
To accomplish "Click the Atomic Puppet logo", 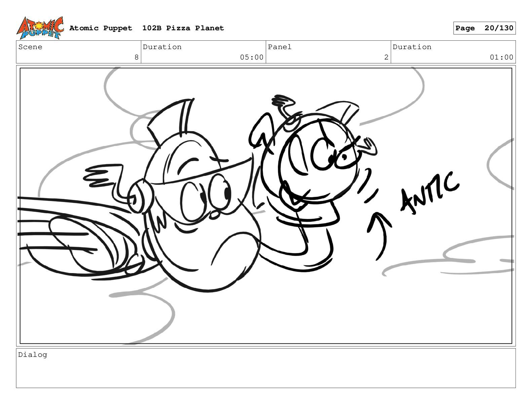I will (40, 28).
